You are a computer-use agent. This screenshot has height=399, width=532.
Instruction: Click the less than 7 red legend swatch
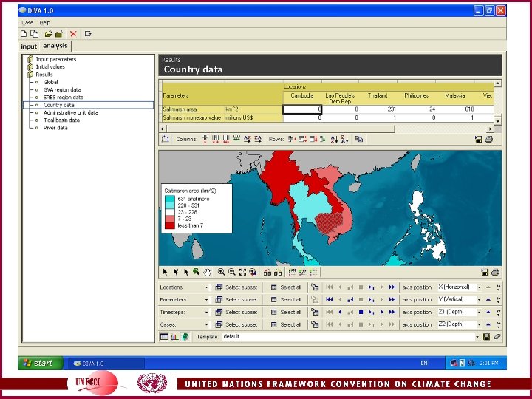click(170, 225)
